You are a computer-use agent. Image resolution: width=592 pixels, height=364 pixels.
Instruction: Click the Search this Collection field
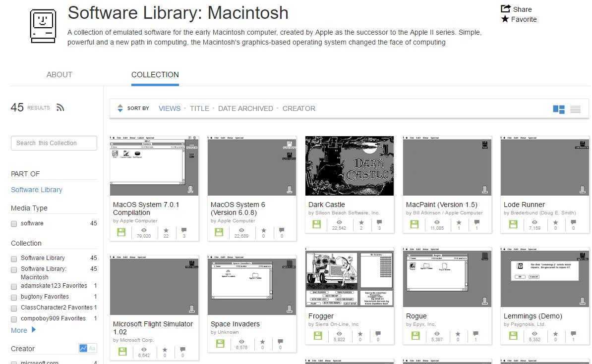tap(54, 143)
